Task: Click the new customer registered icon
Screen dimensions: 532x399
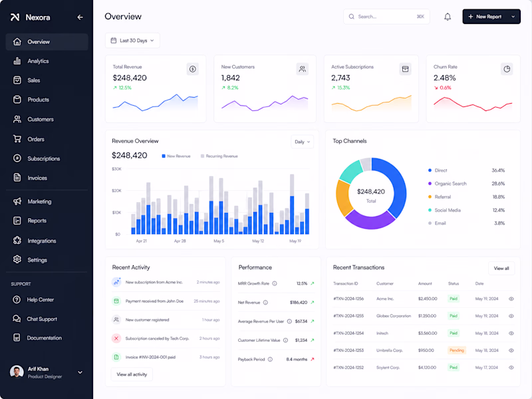Action: coord(116,320)
